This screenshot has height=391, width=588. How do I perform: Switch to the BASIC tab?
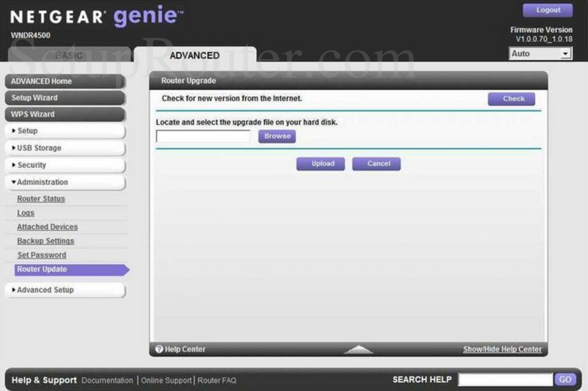pyautogui.click(x=69, y=55)
